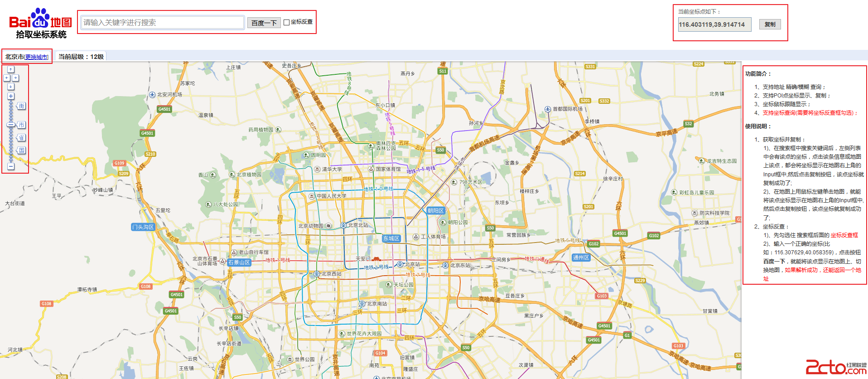Click the 通州区 district label
Image resolution: width=868 pixels, height=379 pixels.
tap(581, 258)
